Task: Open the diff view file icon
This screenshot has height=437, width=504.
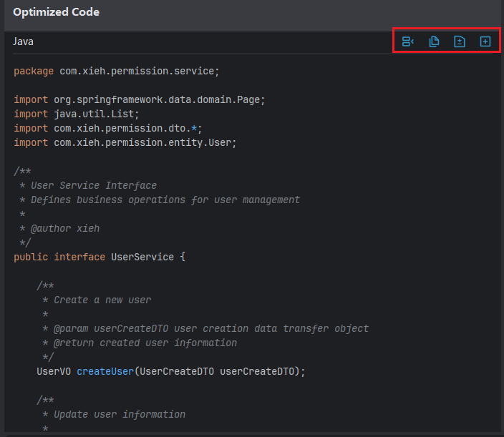Action: pos(460,41)
